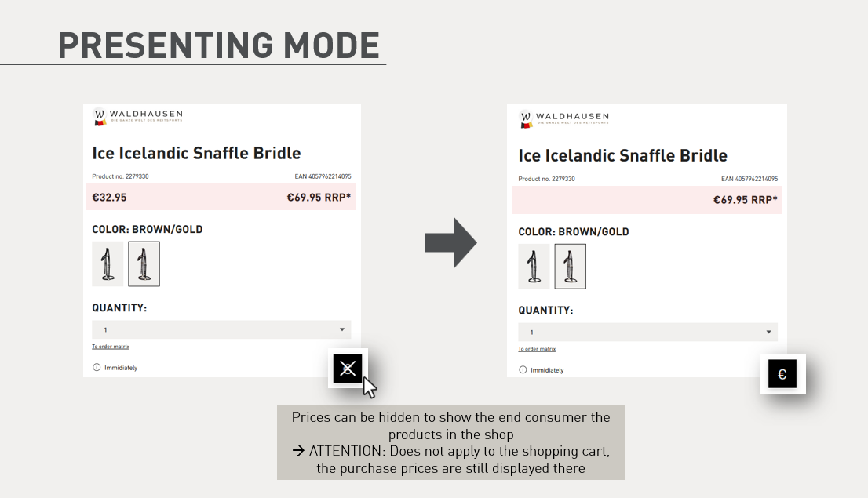This screenshot has width=868, height=498.
Task: Select the outlined bridle color thumbnail, left panel
Action: [144, 264]
